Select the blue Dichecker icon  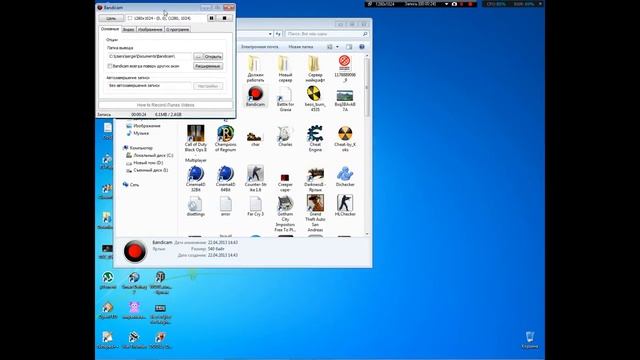[x=345, y=176]
